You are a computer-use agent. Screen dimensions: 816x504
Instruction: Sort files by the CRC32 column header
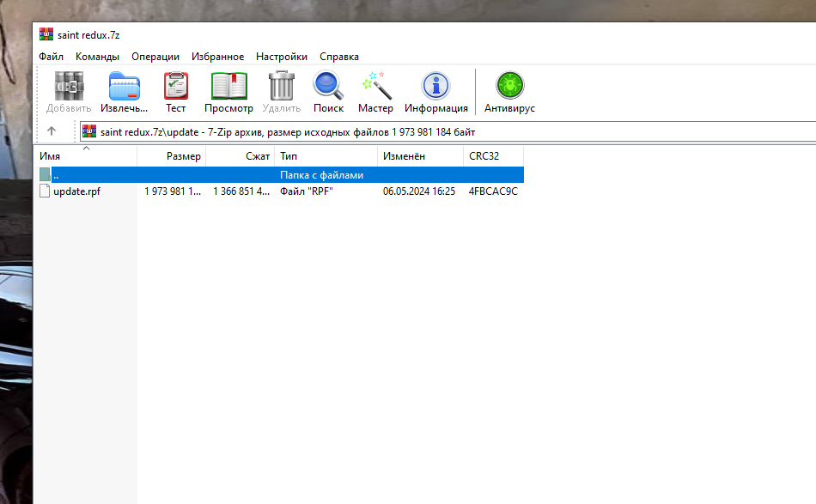point(493,156)
